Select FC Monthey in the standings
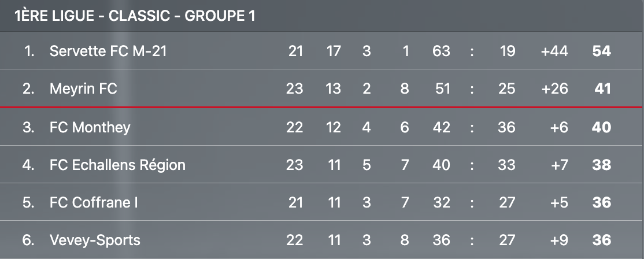The width and height of the screenshot is (644, 259). point(90,127)
